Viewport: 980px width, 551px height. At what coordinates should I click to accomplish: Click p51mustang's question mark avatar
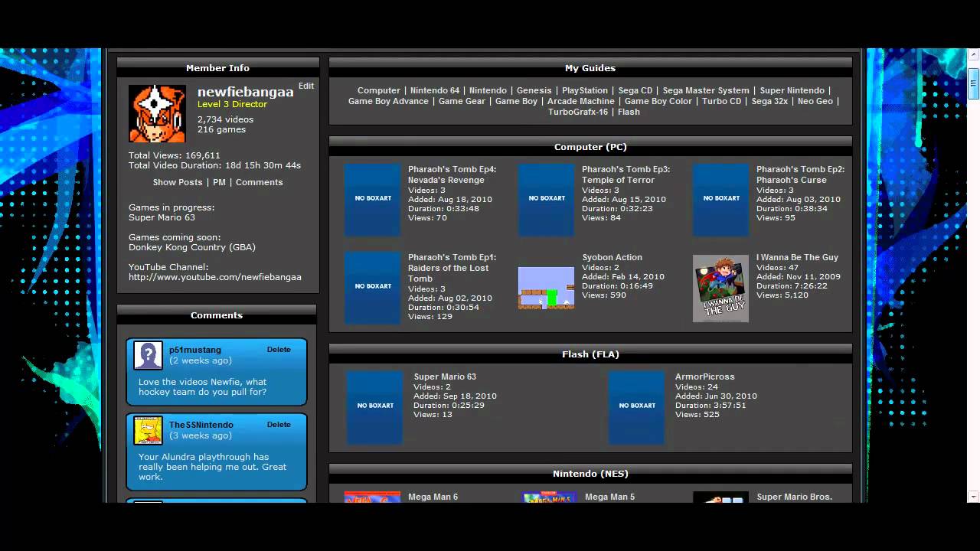pos(148,355)
